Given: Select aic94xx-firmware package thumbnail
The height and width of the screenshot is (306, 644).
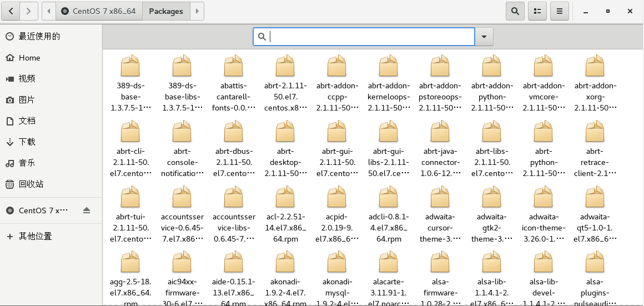Looking at the screenshot, I should point(182,263).
